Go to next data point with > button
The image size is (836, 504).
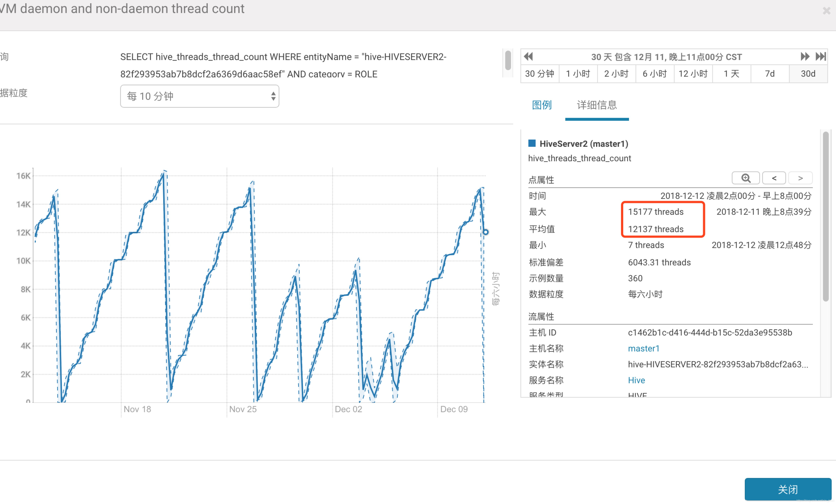800,178
